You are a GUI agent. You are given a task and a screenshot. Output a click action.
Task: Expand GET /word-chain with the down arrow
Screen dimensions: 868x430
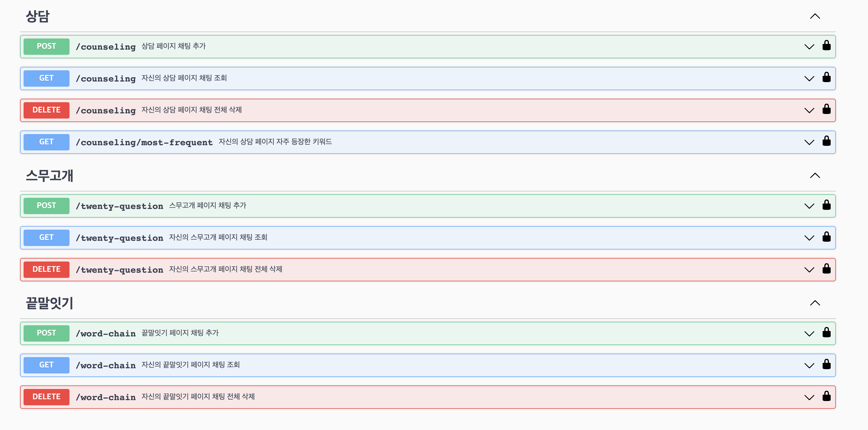809,366
